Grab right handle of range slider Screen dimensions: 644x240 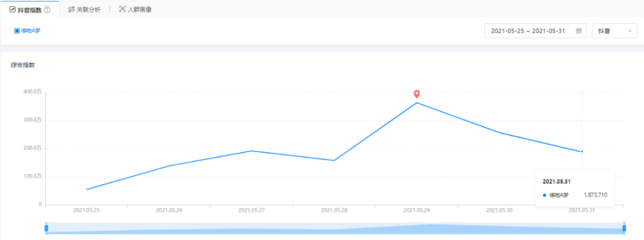pos(624,228)
